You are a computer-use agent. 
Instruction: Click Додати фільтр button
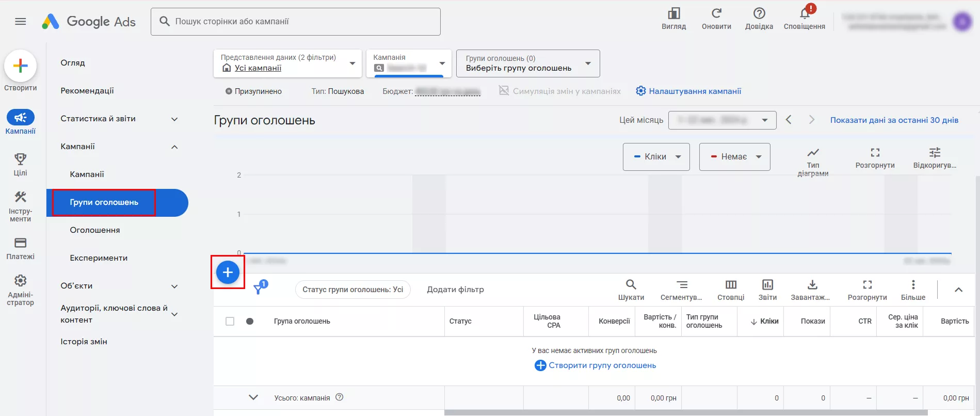click(x=455, y=290)
